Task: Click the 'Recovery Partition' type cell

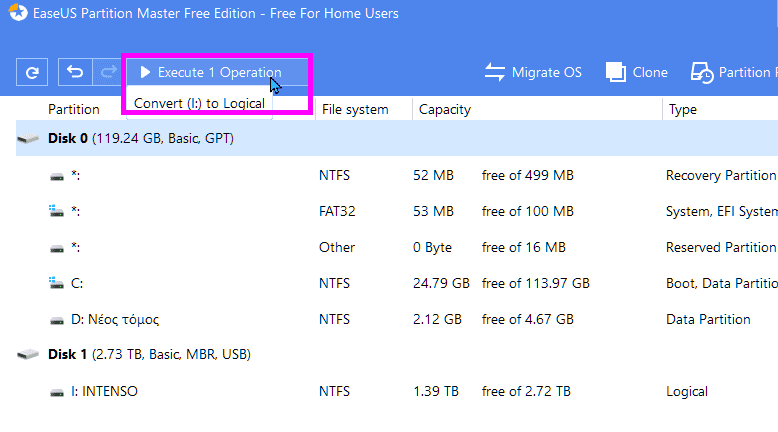Action: 721,175
